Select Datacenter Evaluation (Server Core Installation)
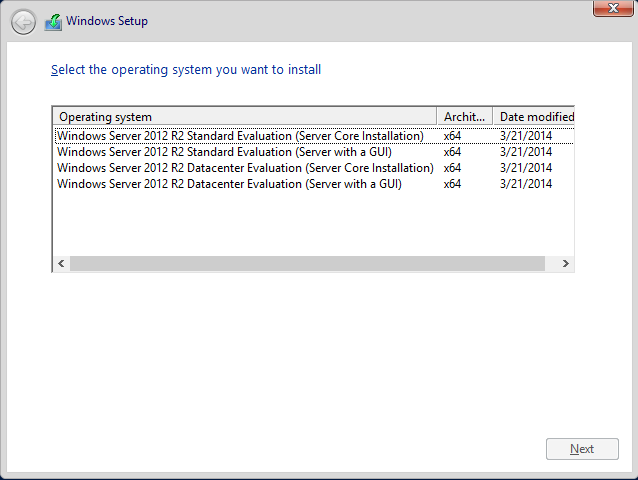The width and height of the screenshot is (638, 480). click(x=314, y=168)
